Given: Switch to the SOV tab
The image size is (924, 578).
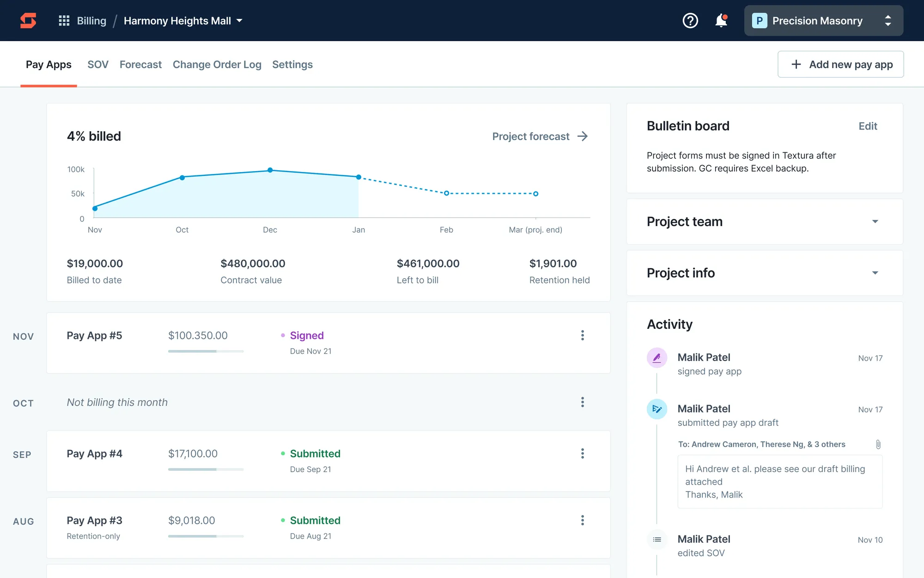Looking at the screenshot, I should point(98,65).
